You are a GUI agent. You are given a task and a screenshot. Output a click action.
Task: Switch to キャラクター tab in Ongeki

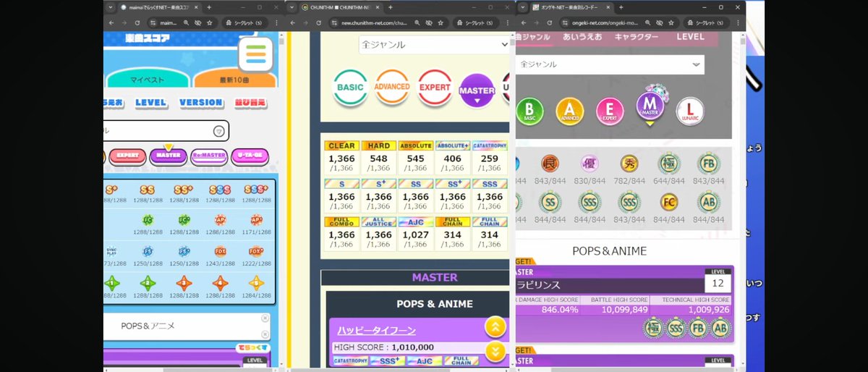click(637, 37)
